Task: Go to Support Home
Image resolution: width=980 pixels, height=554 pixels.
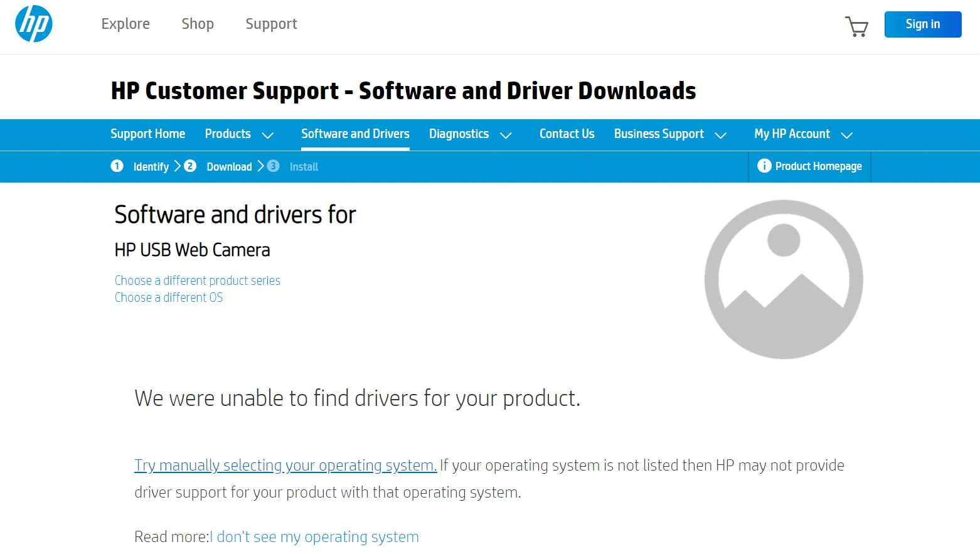Action: pyautogui.click(x=148, y=134)
